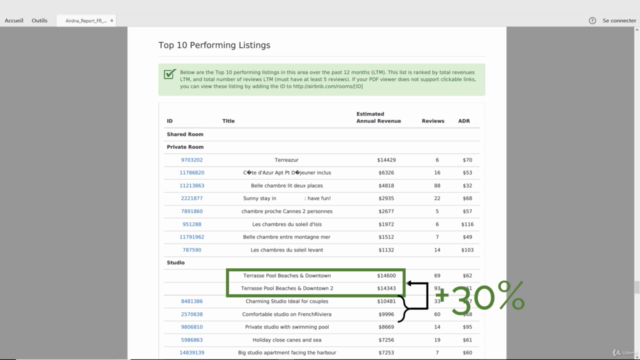Select the heading 'Top 10 Performing Listings'

214,45
